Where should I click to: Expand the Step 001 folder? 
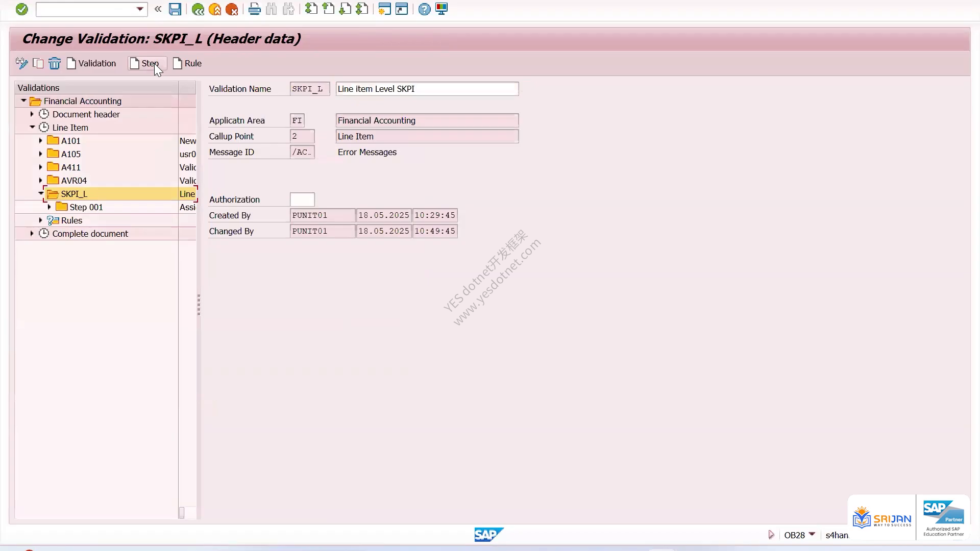(49, 207)
